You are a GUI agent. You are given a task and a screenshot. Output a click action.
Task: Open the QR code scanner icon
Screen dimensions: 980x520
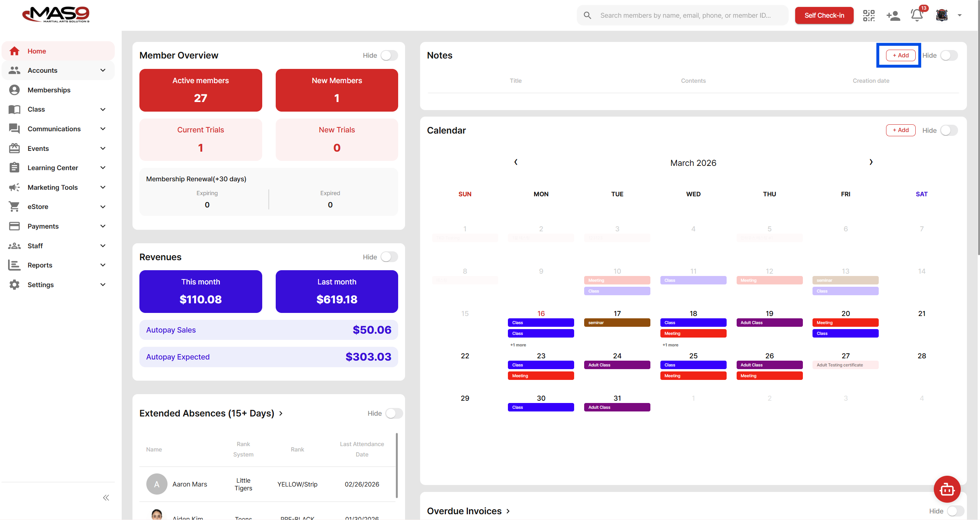(x=869, y=15)
